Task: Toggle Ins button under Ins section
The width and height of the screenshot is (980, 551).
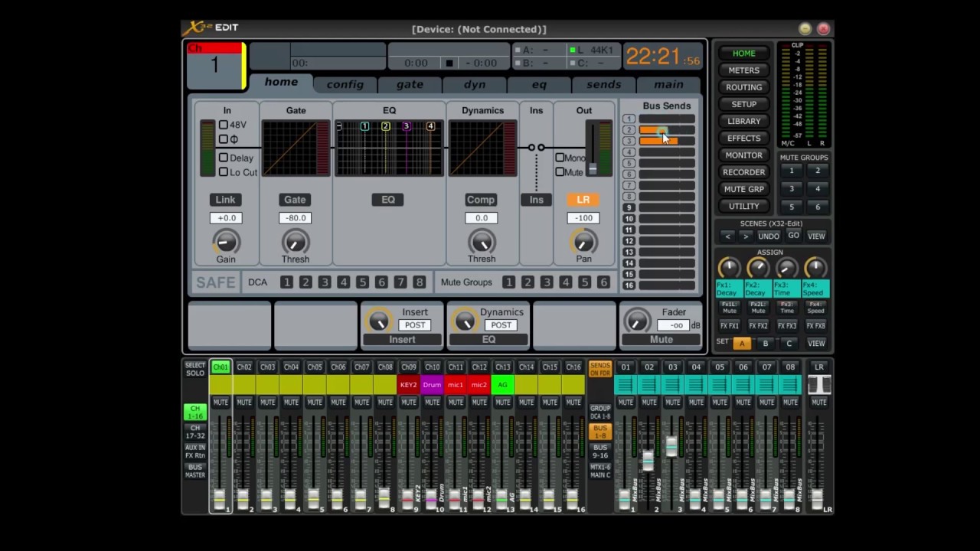Action: (536, 200)
